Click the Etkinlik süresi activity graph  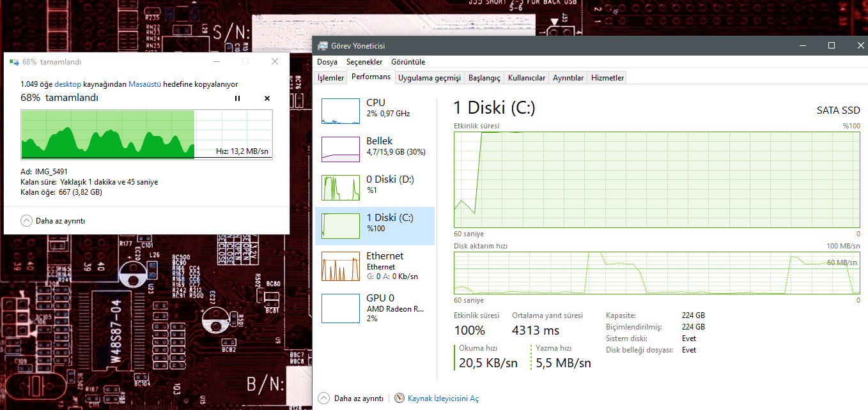click(x=657, y=180)
